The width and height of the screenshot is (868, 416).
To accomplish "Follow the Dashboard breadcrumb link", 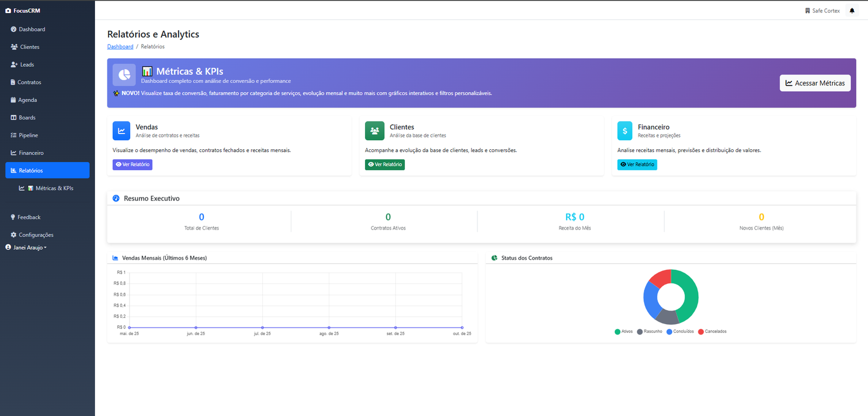I will [120, 47].
